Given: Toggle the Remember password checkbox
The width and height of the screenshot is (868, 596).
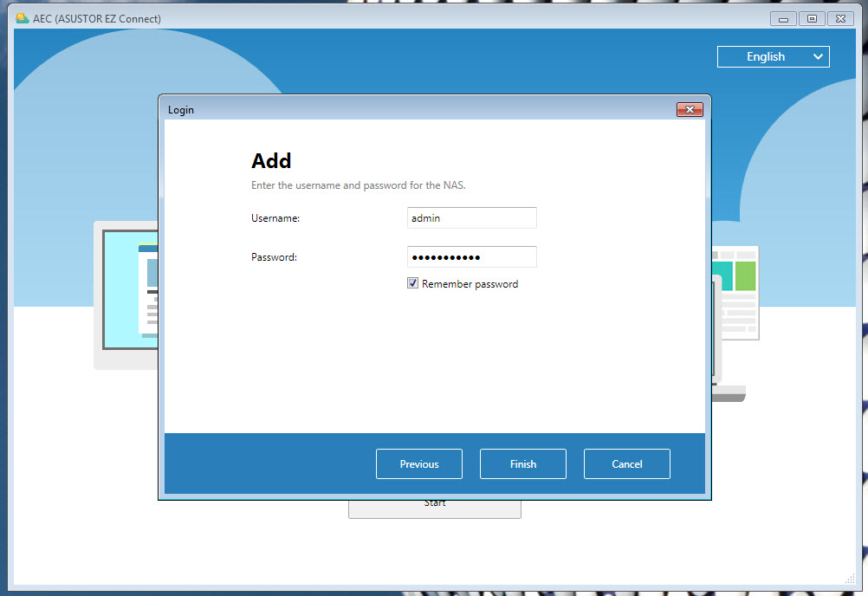Looking at the screenshot, I should click(412, 283).
